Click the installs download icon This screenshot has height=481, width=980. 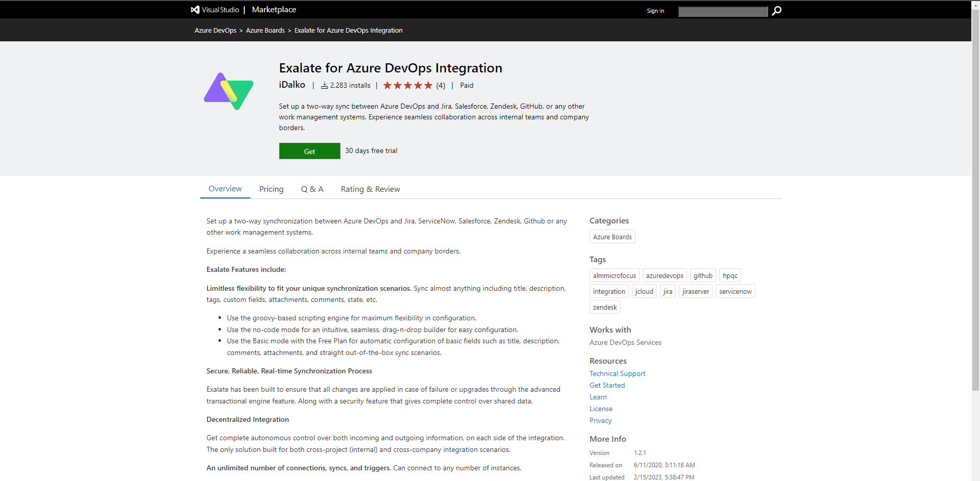point(324,85)
